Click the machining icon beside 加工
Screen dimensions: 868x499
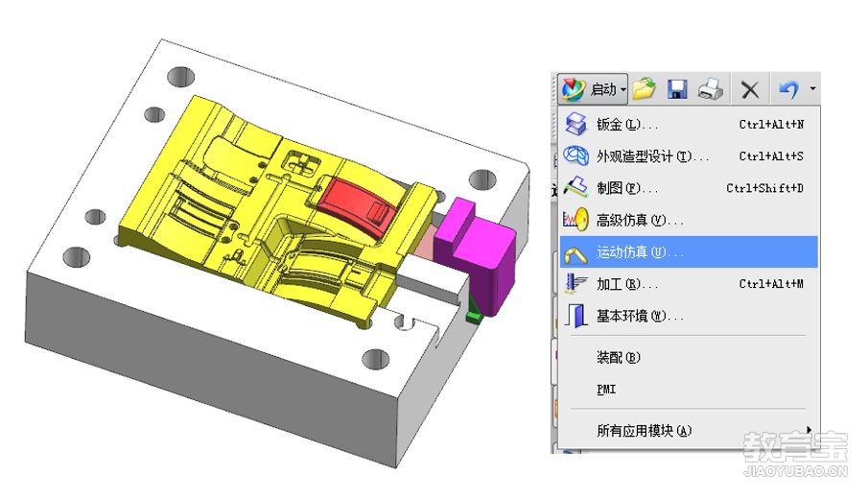click(575, 283)
